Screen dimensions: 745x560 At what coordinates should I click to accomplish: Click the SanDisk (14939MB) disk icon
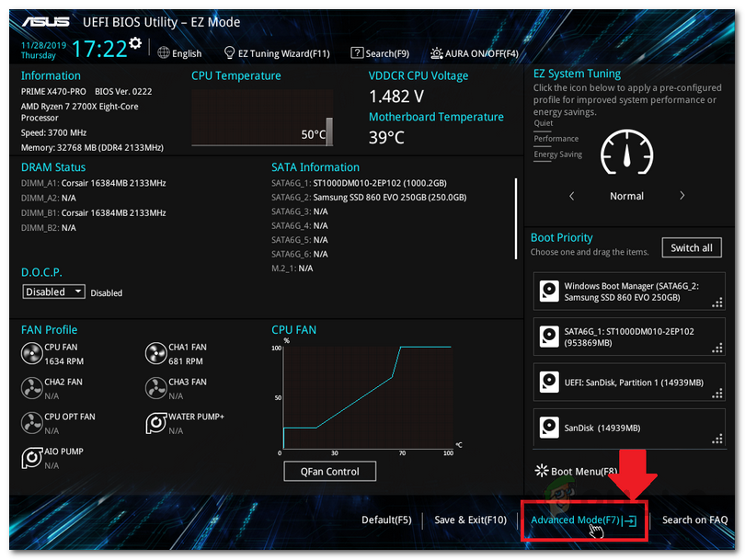(x=549, y=428)
